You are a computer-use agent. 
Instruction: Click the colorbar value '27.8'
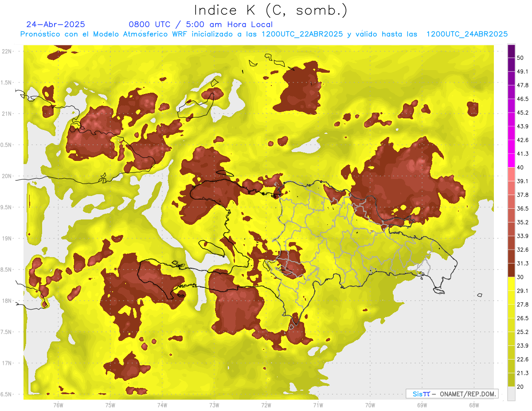point(523,305)
